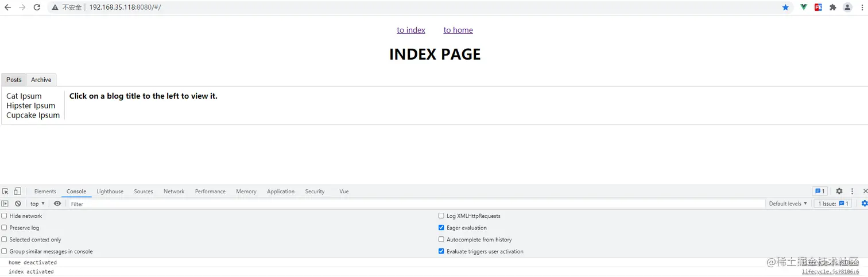Click the 'home deactivated' log message

[33, 263]
